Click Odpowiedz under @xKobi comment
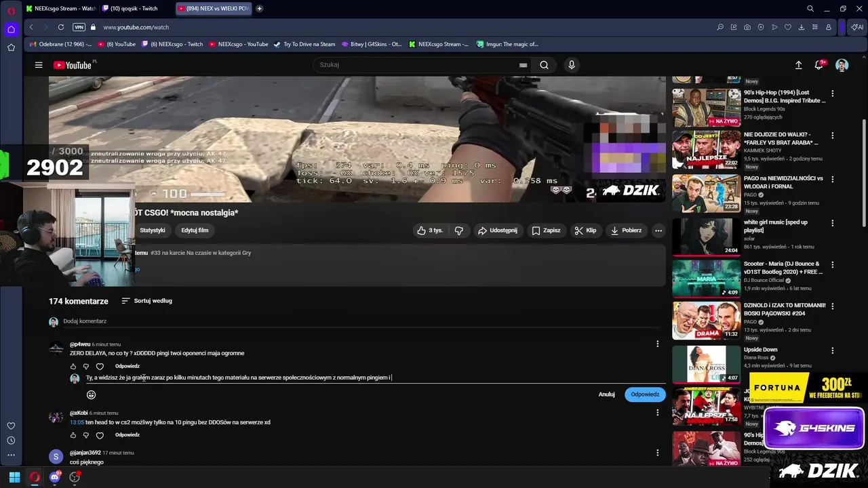Viewport: 868px width, 488px height. 127,435
